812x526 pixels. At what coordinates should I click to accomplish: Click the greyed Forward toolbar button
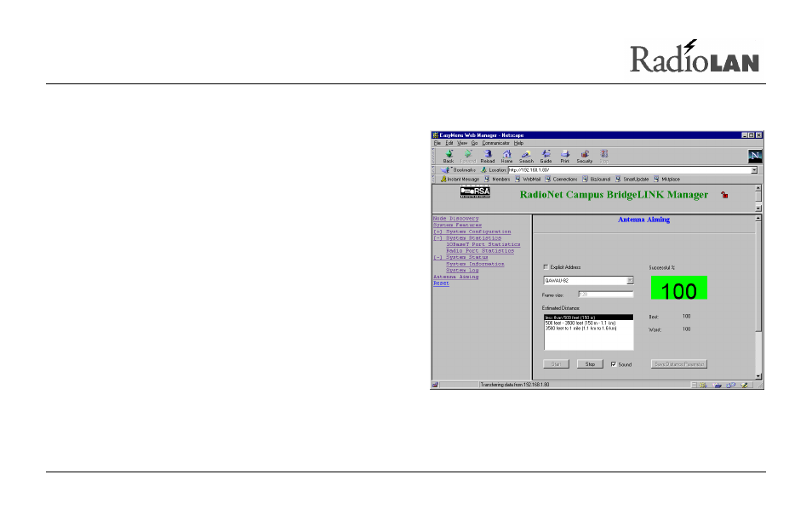click(467, 157)
